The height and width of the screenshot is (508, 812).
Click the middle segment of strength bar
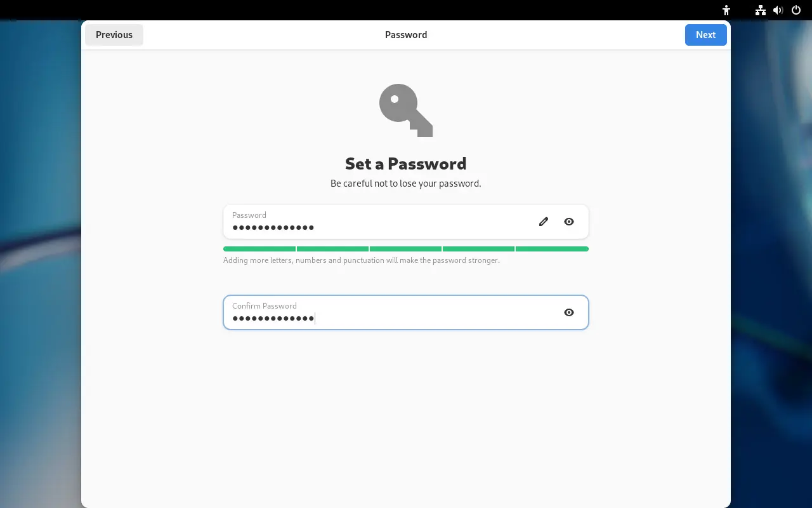[x=405, y=249]
